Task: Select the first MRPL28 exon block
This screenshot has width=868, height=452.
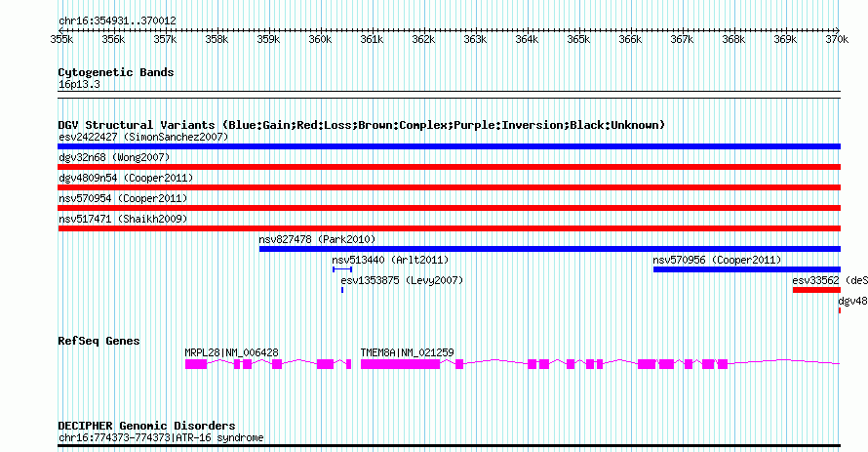Action: pos(196,364)
